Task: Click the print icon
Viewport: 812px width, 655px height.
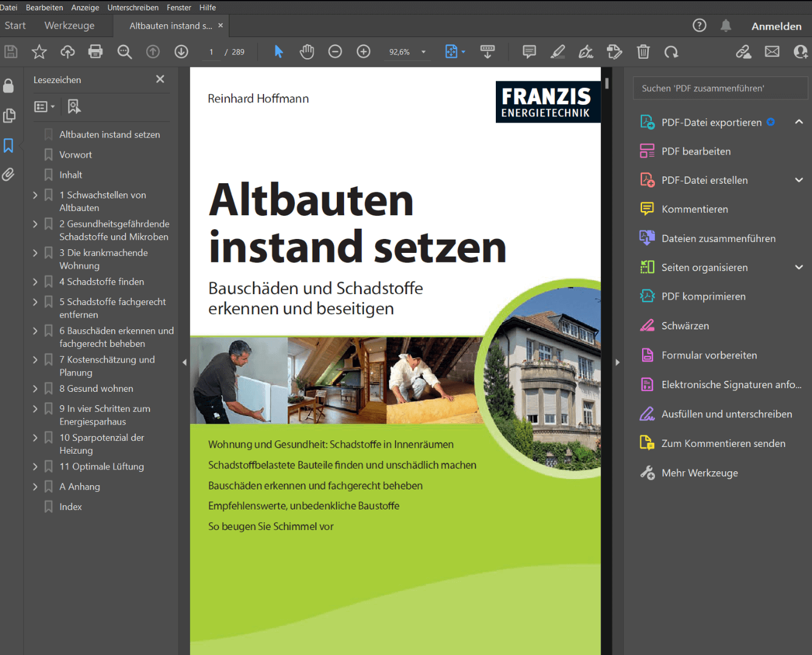Action: point(95,52)
